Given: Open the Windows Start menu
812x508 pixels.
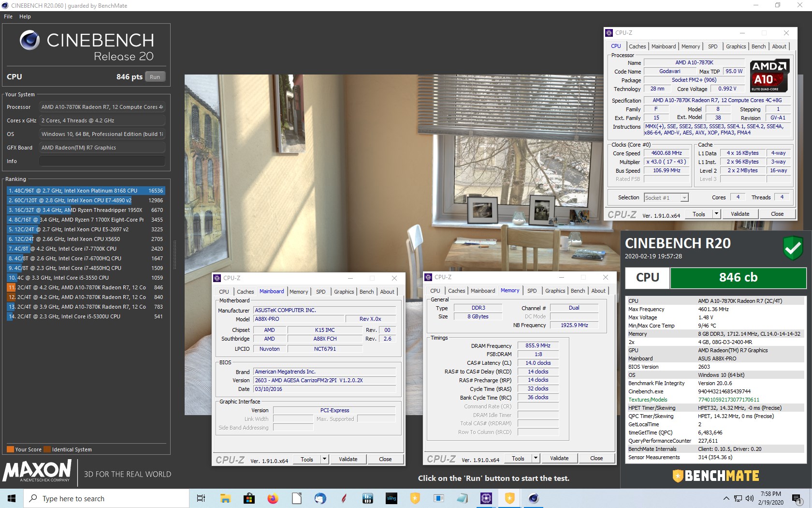Looking at the screenshot, I should coord(12,498).
